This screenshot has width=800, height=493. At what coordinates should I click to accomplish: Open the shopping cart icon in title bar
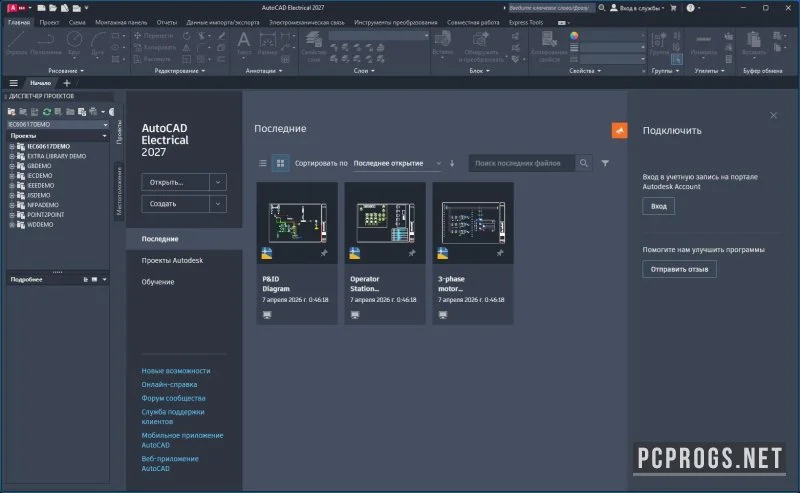(x=673, y=8)
